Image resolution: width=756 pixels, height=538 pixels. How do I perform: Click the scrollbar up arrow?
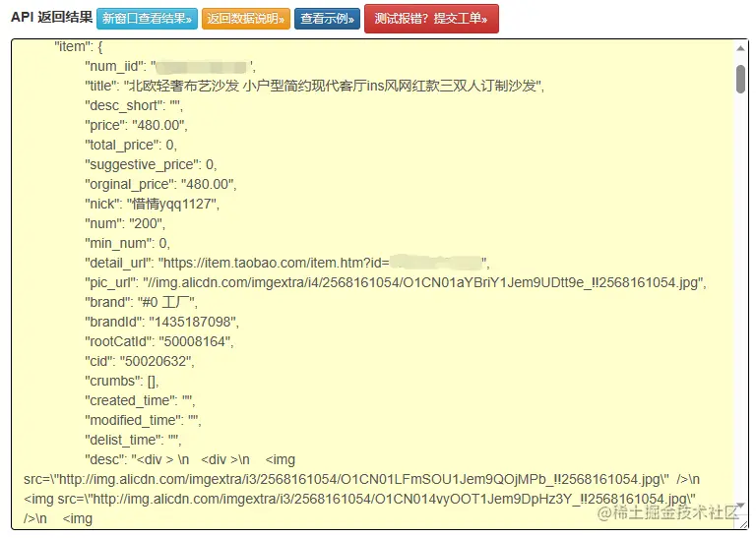tap(741, 47)
